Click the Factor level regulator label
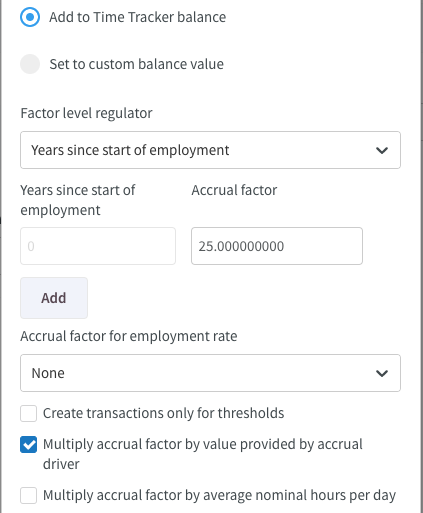Screen dimensions: 423x513 pyautogui.click(x=86, y=113)
